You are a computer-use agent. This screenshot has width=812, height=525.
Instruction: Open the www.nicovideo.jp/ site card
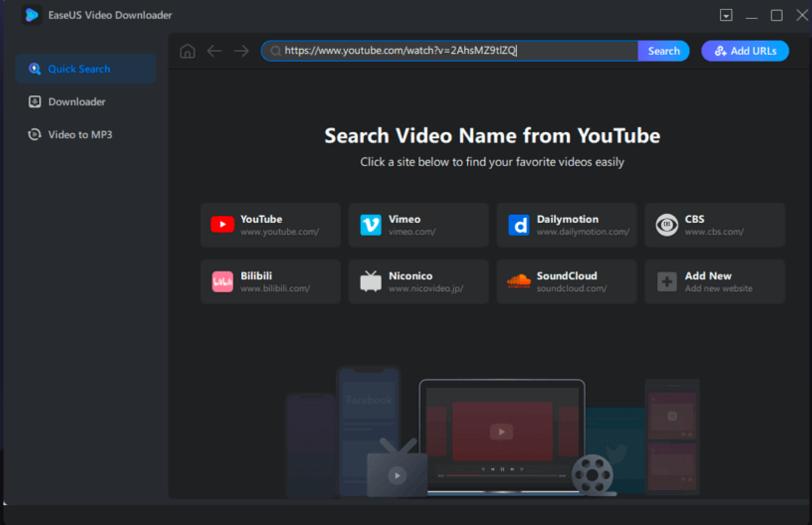point(418,281)
